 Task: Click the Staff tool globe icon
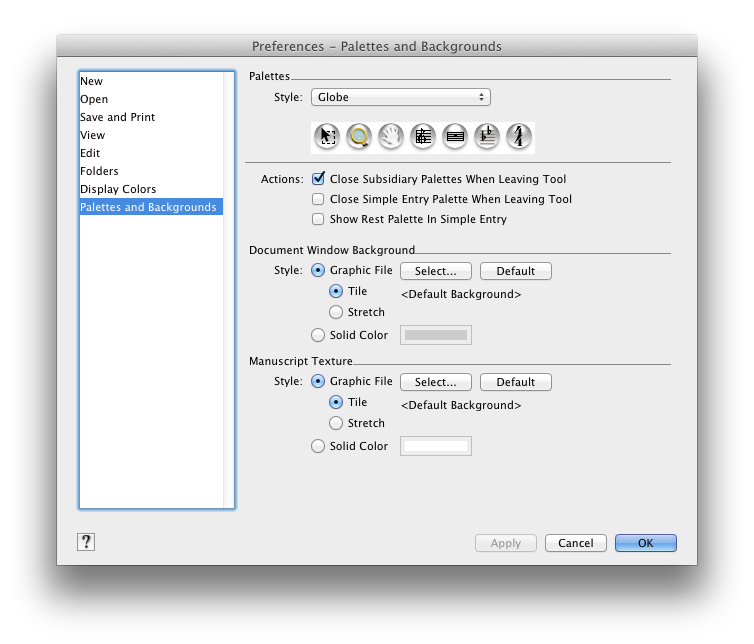coord(423,137)
